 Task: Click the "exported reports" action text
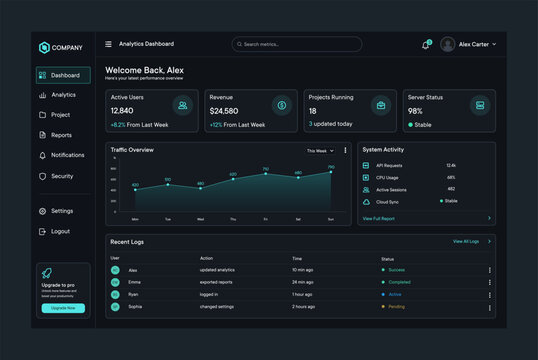[x=216, y=282]
